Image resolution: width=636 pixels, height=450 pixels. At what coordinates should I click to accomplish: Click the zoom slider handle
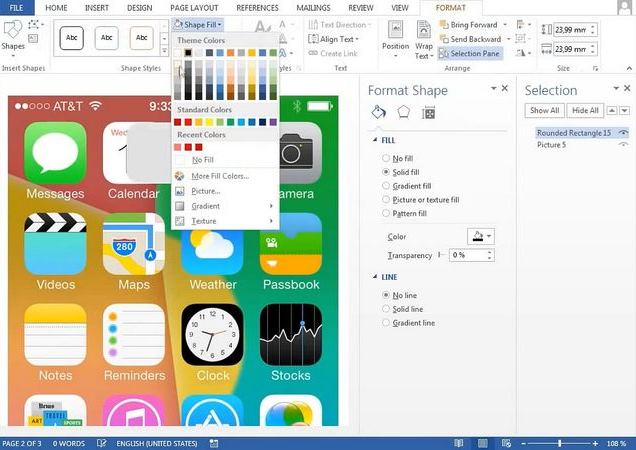click(x=560, y=444)
